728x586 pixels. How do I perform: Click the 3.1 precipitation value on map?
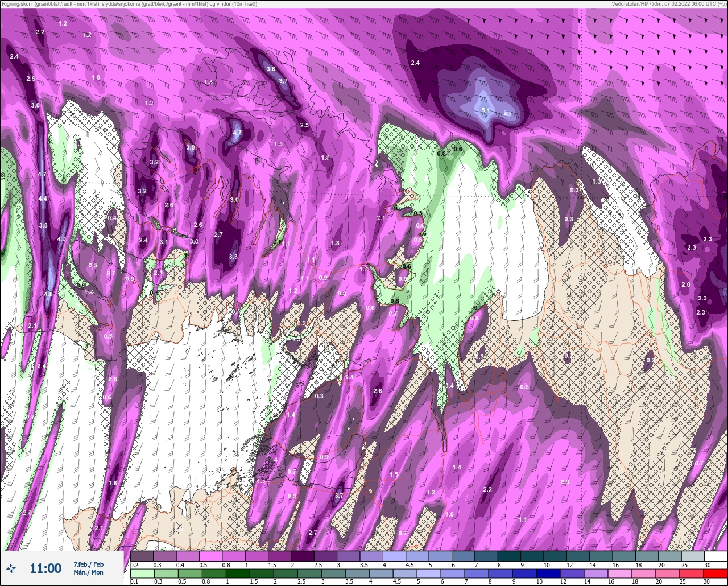164,242
